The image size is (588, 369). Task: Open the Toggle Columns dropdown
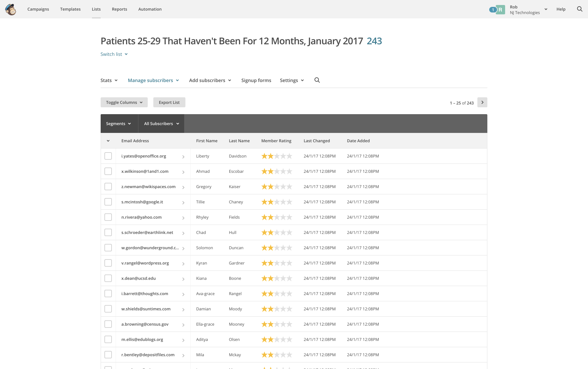click(124, 102)
